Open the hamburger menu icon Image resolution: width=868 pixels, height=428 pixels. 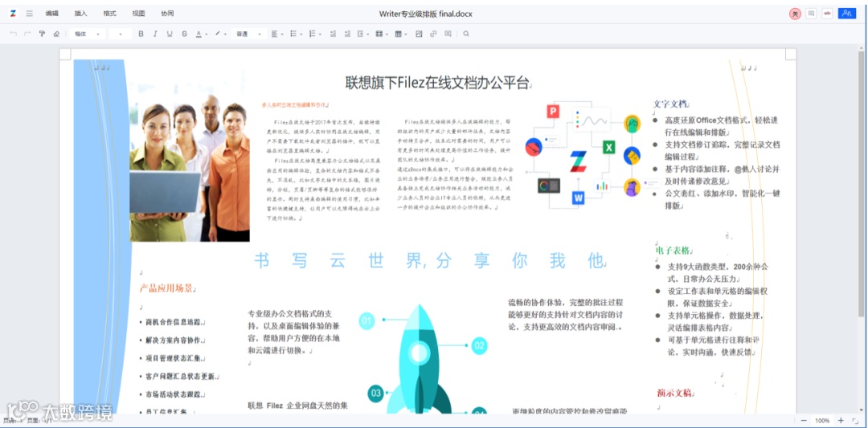click(30, 14)
